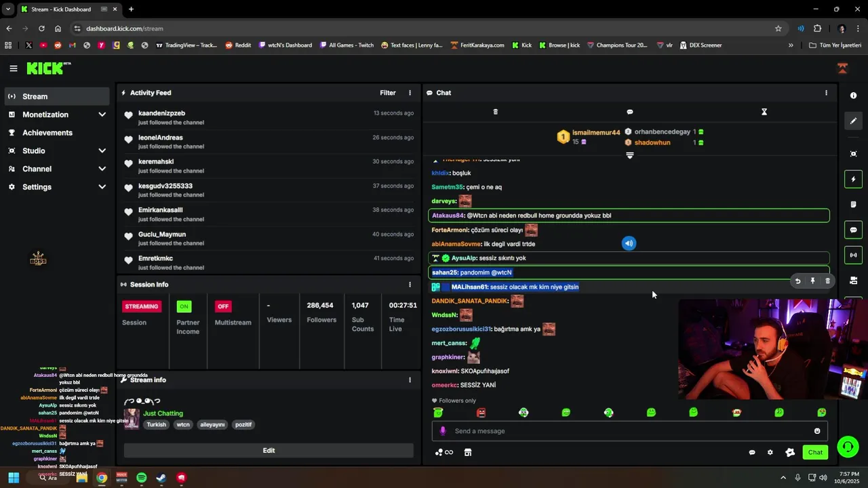
Task: Click the screen capture icon in right toolbar
Action: pyautogui.click(x=853, y=154)
